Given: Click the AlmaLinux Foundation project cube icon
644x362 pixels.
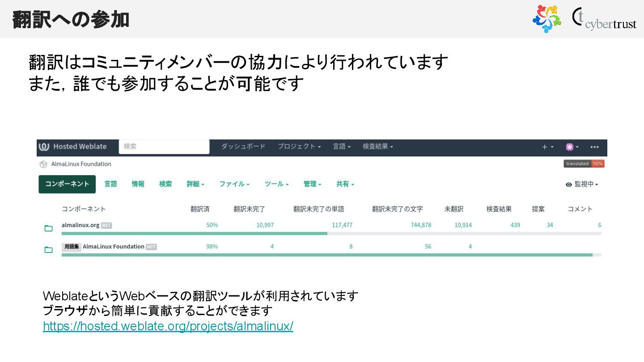Looking at the screenshot, I should click(43, 164).
